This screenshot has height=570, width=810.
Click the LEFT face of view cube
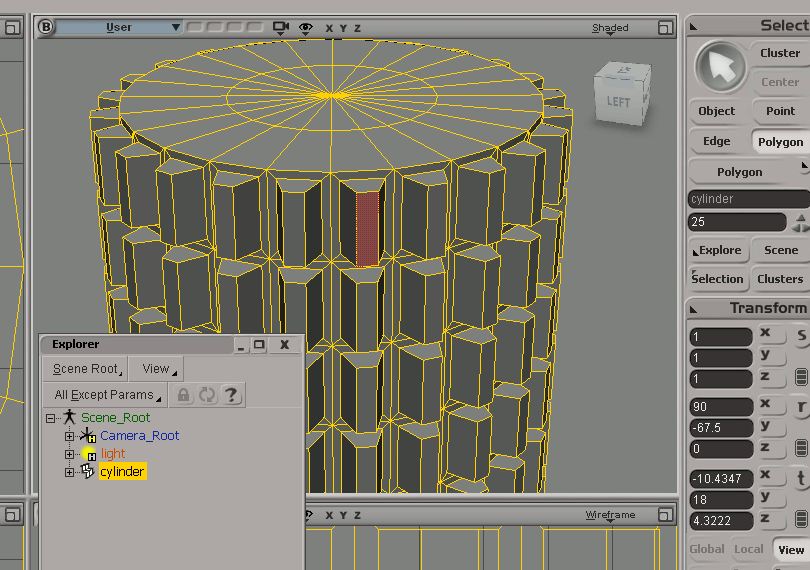618,101
